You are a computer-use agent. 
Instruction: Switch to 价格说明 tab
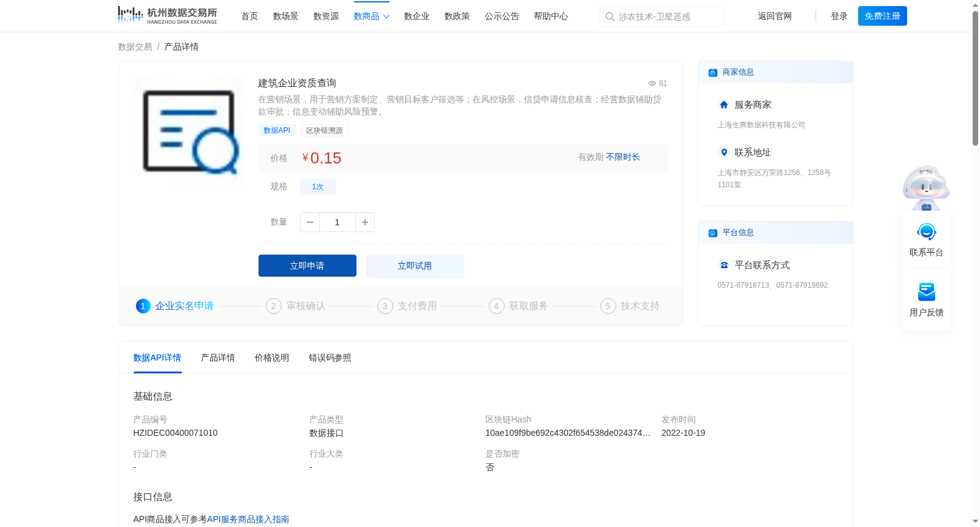coord(272,358)
